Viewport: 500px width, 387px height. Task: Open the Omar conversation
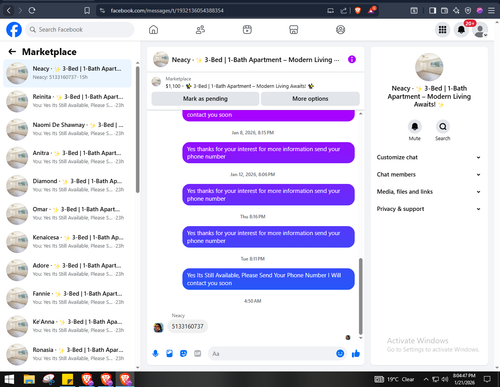click(x=68, y=214)
